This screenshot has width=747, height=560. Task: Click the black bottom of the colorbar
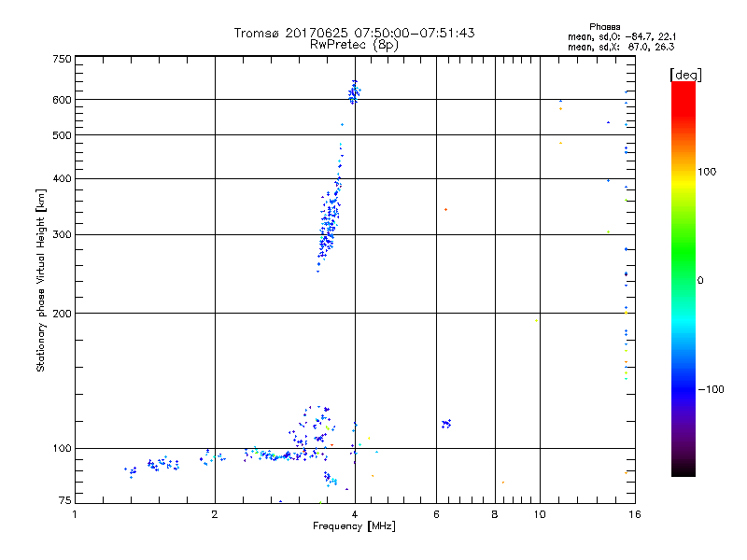point(684,469)
